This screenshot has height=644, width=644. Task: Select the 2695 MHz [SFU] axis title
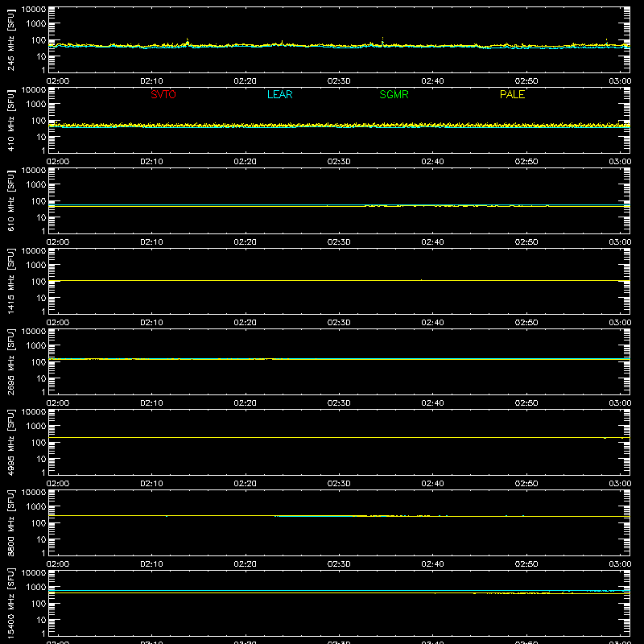click(x=10, y=361)
